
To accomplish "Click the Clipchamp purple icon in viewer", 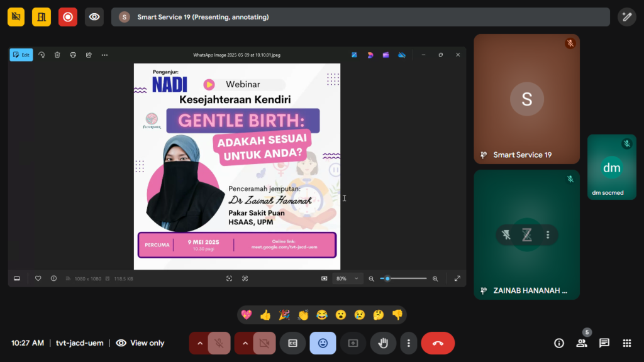I will [x=386, y=55].
